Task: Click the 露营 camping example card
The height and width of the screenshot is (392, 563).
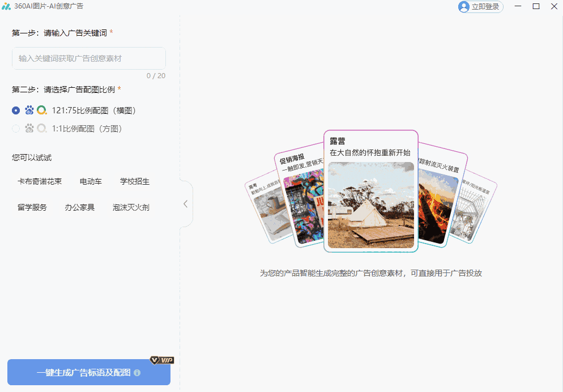Action: pyautogui.click(x=370, y=190)
